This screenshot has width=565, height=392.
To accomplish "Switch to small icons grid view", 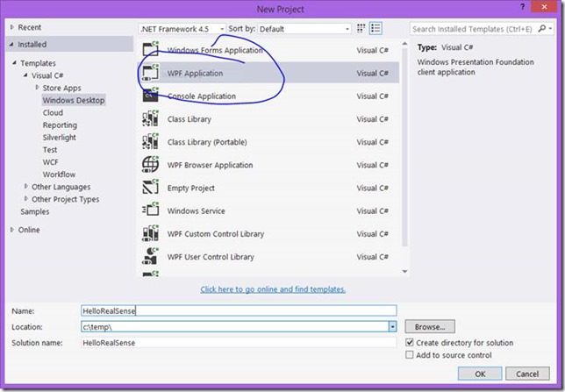I will 361,28.
